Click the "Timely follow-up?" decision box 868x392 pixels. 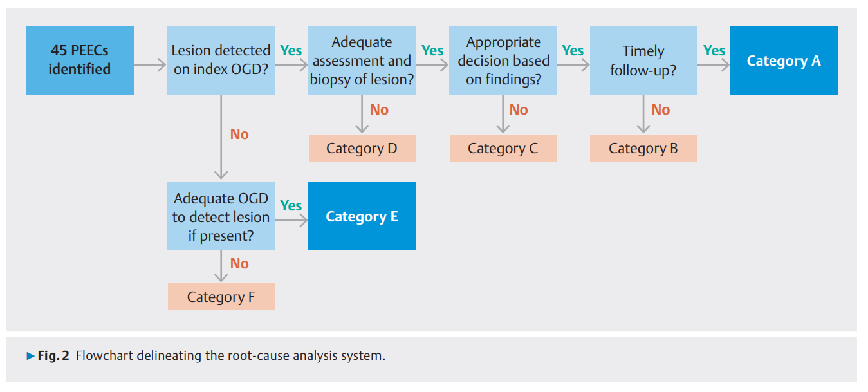pyautogui.click(x=643, y=61)
